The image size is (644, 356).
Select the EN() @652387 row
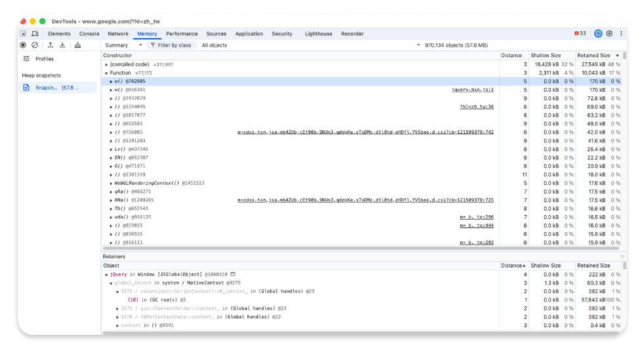[362, 157]
